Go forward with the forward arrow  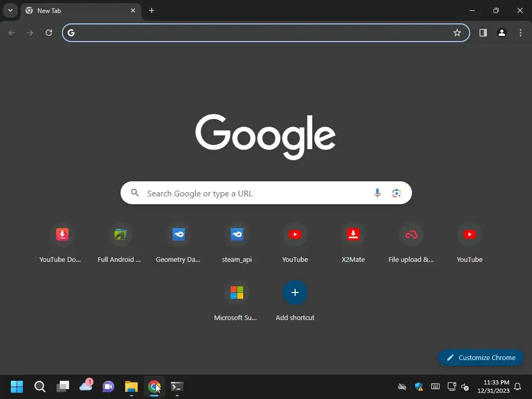[x=30, y=33]
